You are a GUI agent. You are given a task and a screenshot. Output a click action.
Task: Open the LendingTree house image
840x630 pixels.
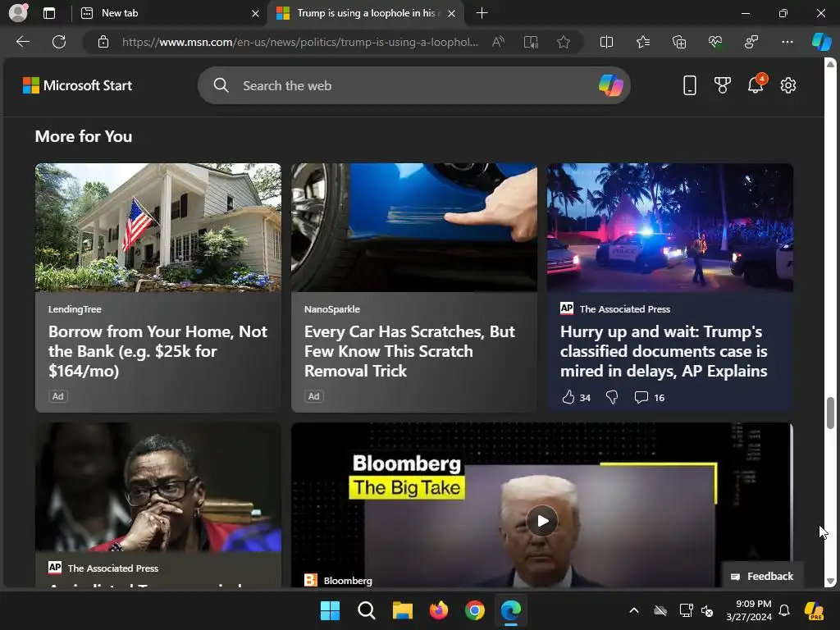click(x=158, y=228)
